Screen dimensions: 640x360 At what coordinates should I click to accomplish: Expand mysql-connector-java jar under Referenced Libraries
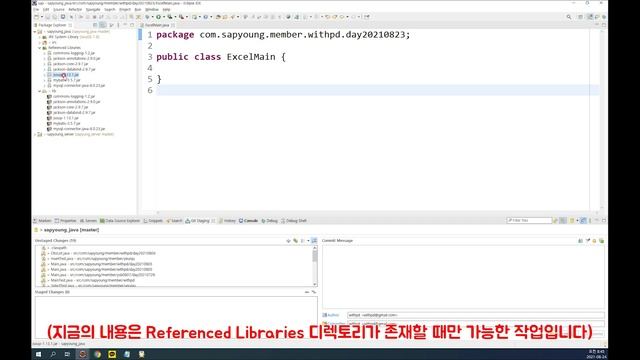point(44,86)
